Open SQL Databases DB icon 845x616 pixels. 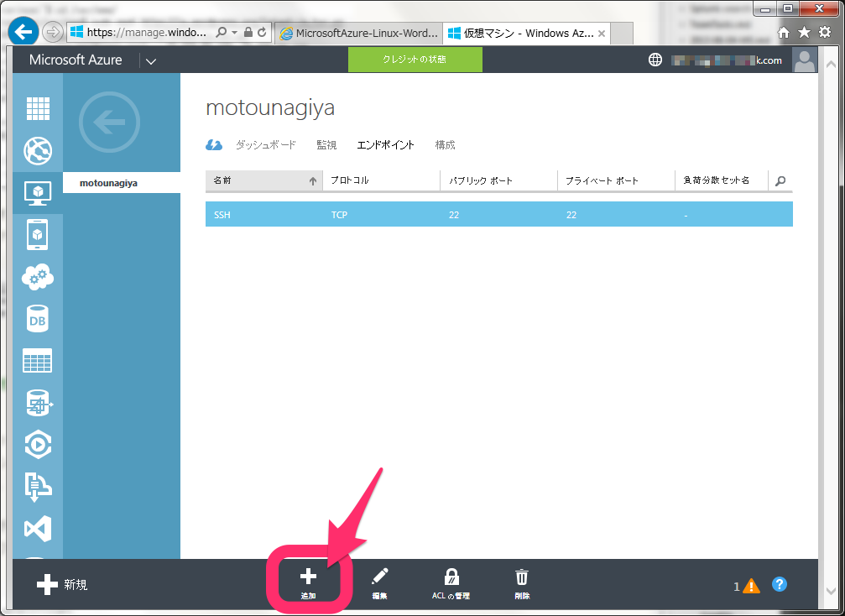(38, 319)
